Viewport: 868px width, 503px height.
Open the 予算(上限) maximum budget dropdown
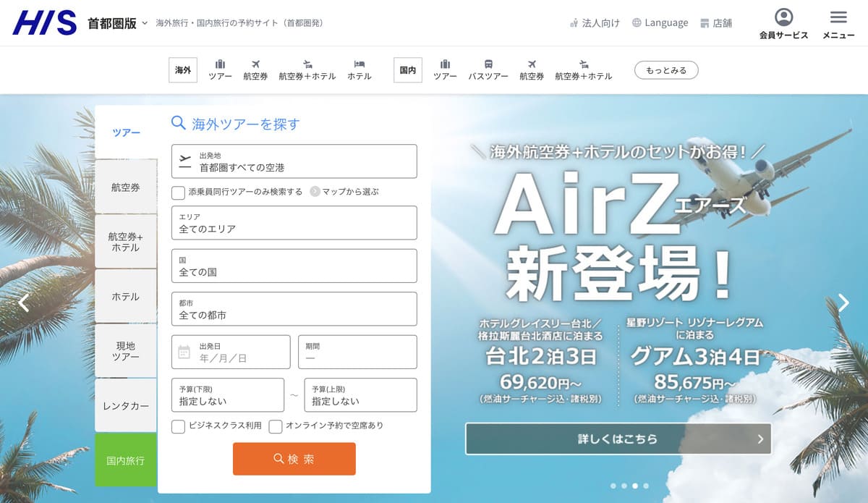pos(361,394)
